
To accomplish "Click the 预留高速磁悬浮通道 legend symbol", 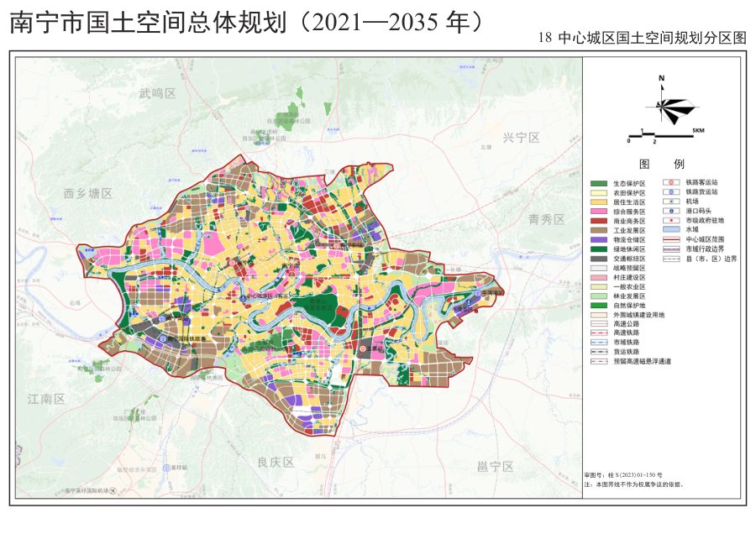I will coord(599,361).
